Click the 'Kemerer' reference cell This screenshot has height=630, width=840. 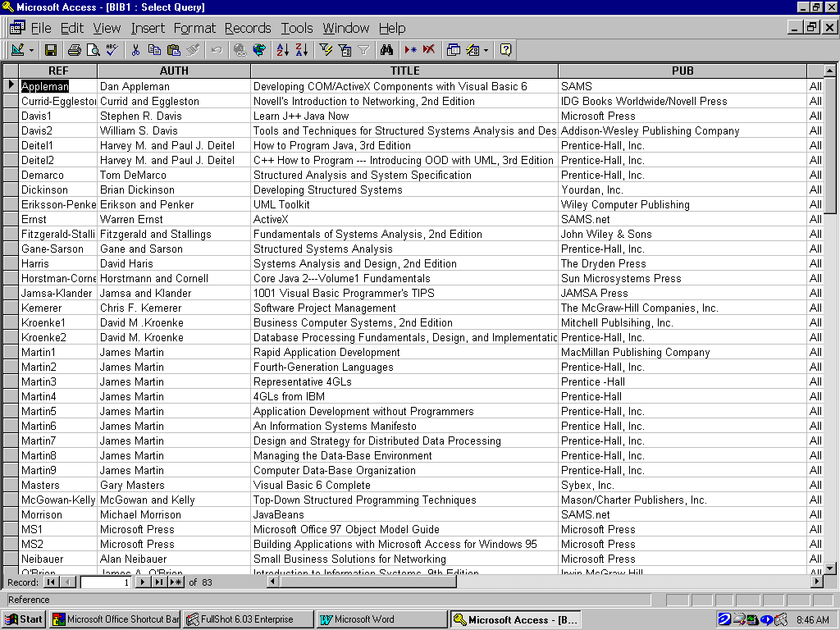point(58,308)
